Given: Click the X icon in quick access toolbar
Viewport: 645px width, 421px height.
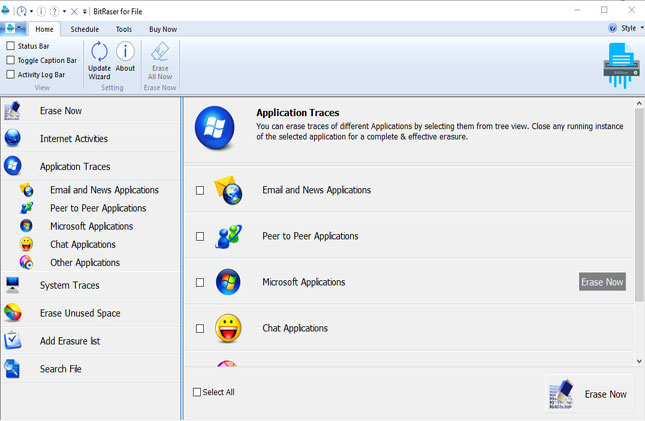Looking at the screenshot, I should tap(74, 12).
